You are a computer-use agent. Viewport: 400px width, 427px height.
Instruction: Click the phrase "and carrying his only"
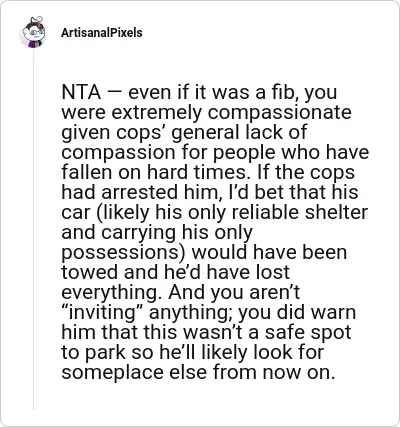coord(157,233)
